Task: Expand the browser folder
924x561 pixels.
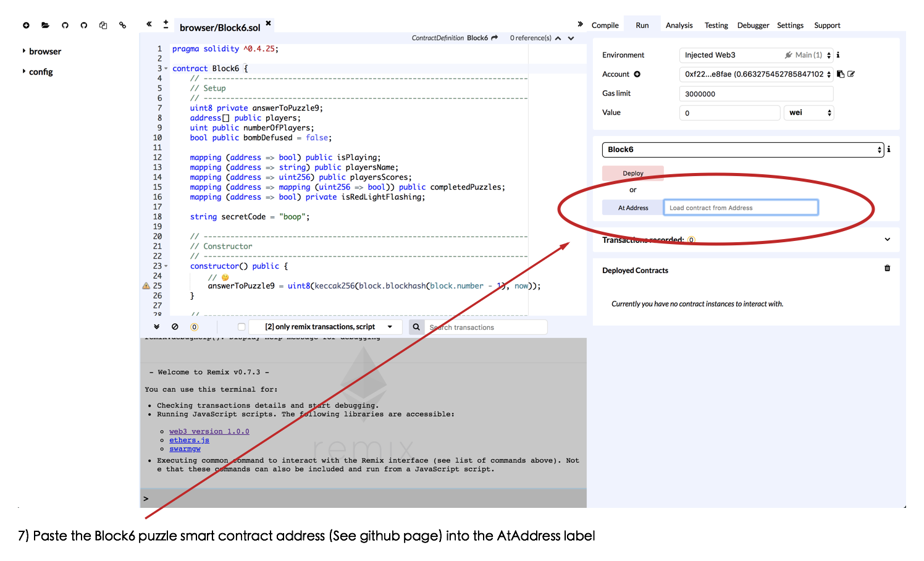Action: click(x=24, y=51)
